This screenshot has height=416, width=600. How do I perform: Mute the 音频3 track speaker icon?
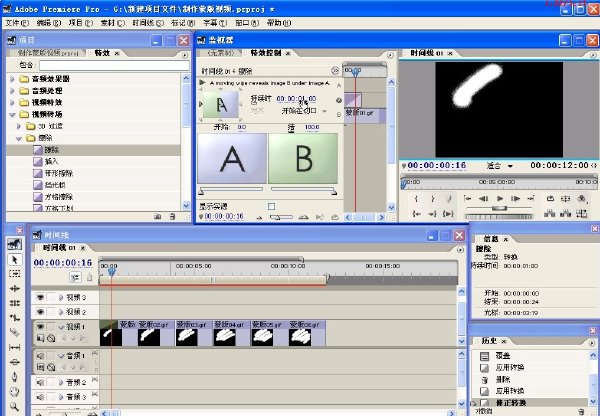pyautogui.click(x=40, y=396)
